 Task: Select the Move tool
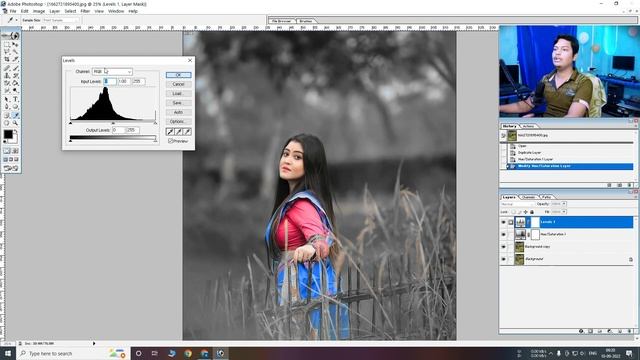[15, 44]
